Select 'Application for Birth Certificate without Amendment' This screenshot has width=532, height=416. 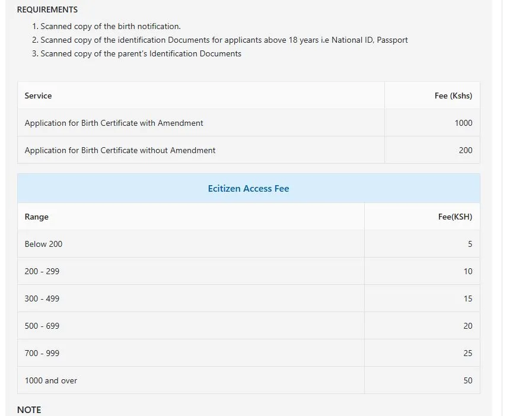click(120, 150)
